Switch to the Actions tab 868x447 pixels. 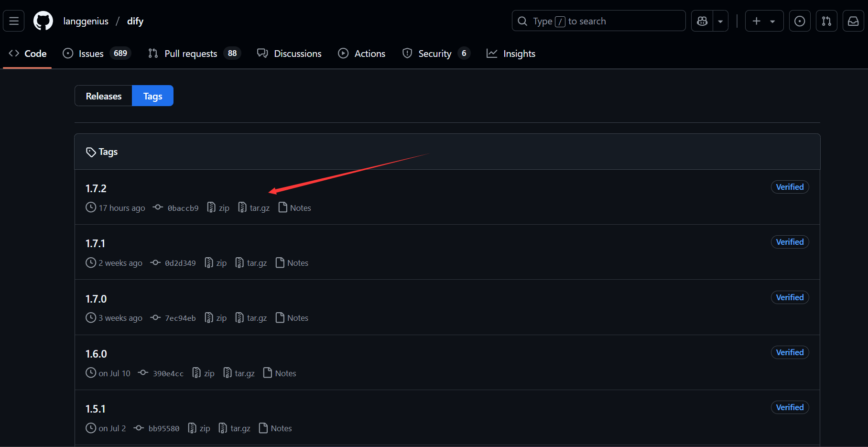pos(362,54)
